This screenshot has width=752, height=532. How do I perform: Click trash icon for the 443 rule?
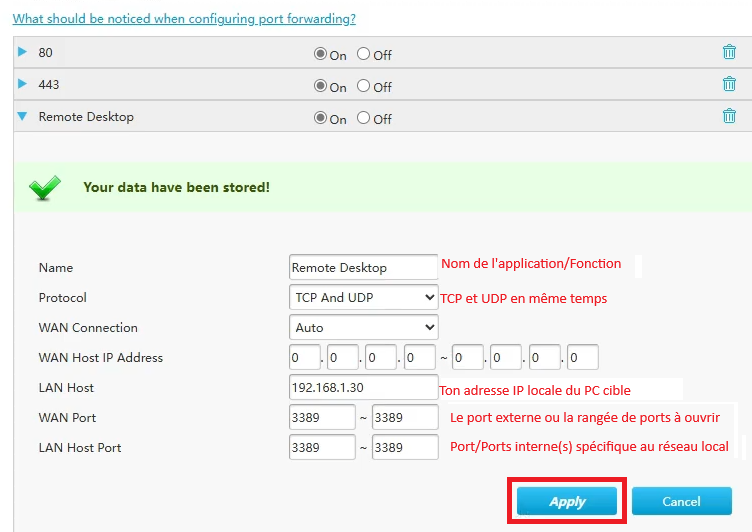729,85
